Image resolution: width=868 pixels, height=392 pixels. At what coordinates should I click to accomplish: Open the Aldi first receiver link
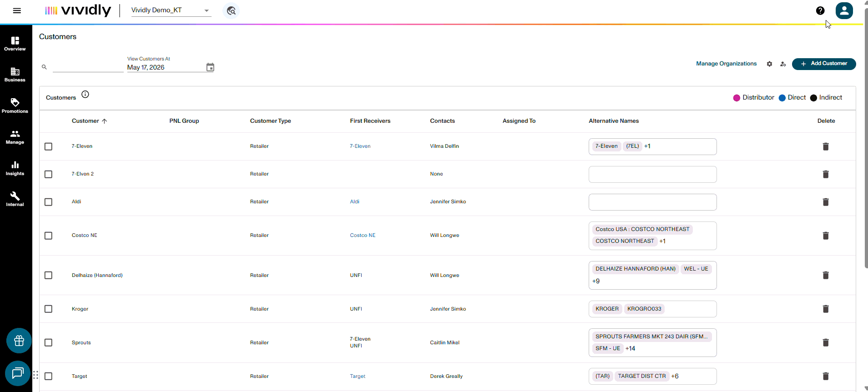tap(355, 201)
